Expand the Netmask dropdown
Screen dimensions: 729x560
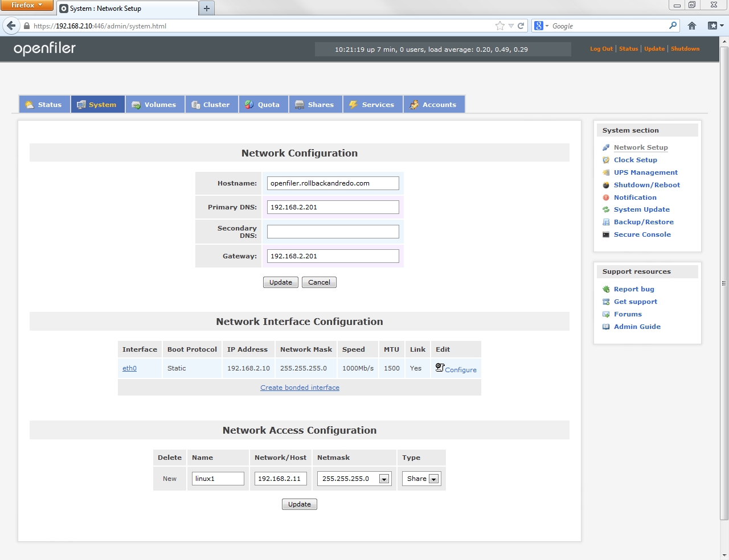384,479
